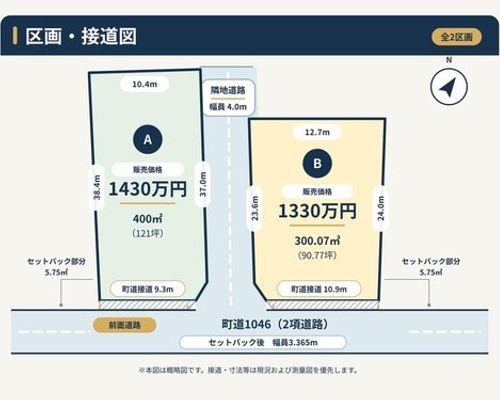Click the 全2区画 badge
Viewport: 500px width, 400px height.
(457, 37)
